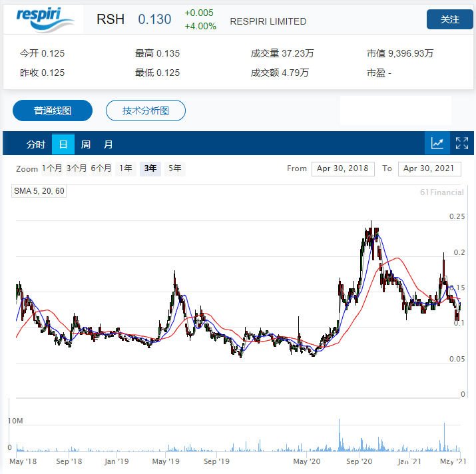476x474 pixels.
Task: Click the May '19 x-axis label
Action: [x=166, y=461]
